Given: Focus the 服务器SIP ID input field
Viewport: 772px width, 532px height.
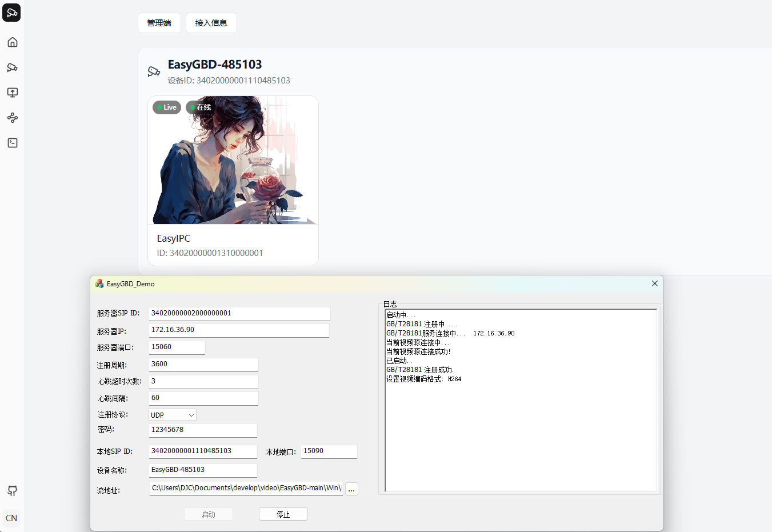Looking at the screenshot, I should point(239,314).
